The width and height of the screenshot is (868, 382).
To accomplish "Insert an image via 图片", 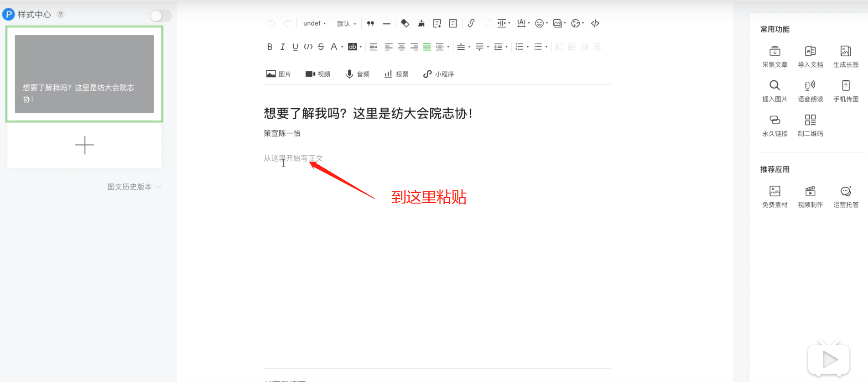I will (x=279, y=74).
